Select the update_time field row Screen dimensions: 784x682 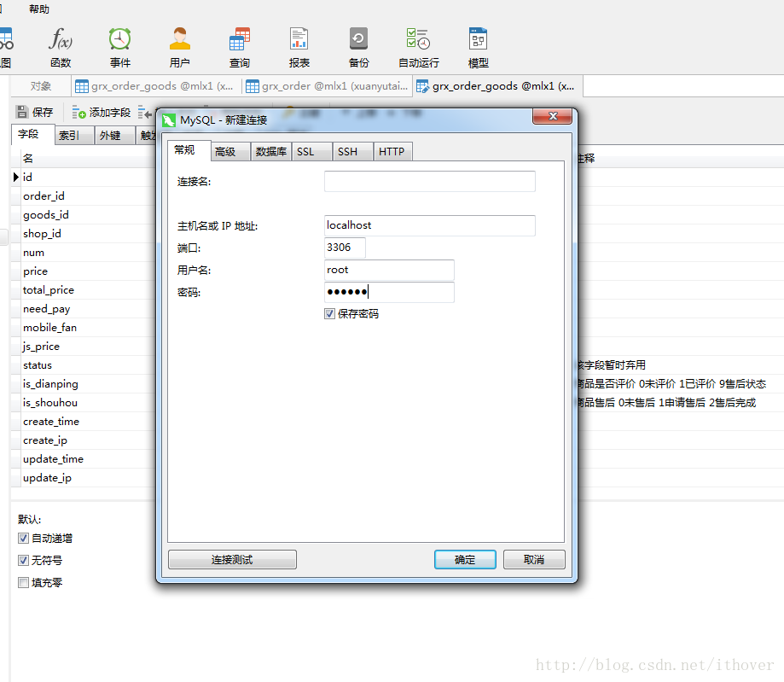tap(84, 459)
